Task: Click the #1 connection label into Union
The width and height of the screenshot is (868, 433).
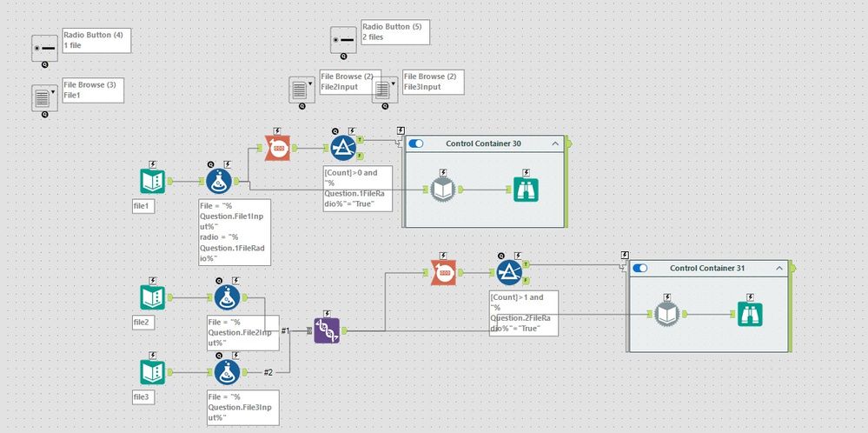Action: pos(285,330)
